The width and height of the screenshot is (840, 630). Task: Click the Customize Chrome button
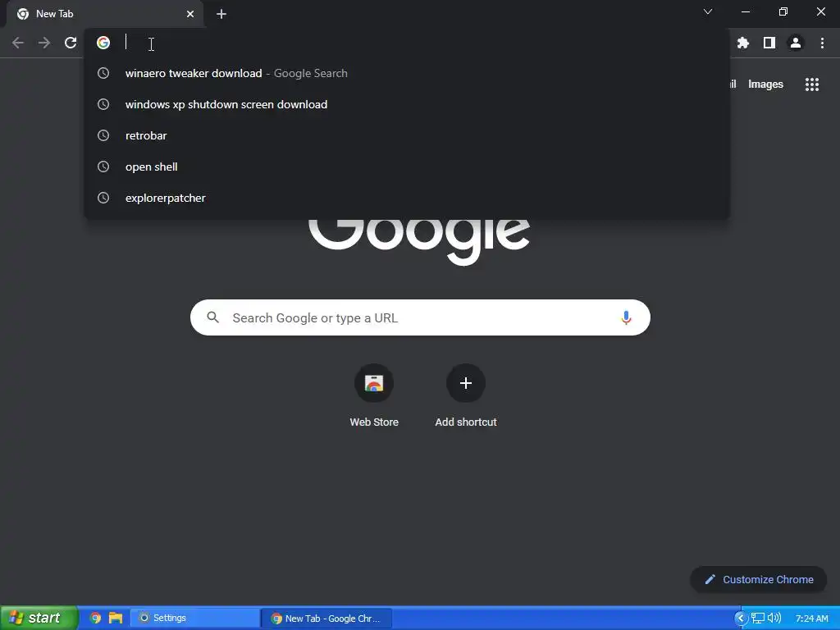pyautogui.click(x=759, y=579)
